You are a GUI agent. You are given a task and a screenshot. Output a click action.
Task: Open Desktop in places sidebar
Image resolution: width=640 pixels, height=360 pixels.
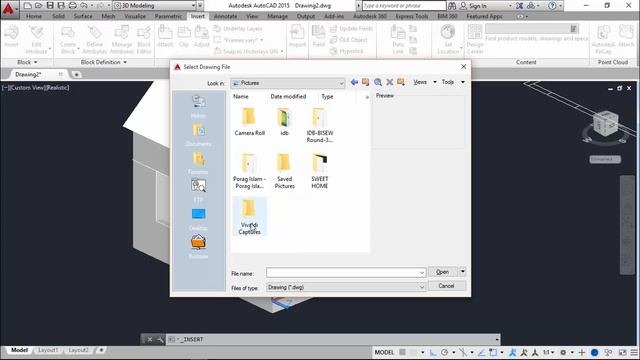pos(198,219)
